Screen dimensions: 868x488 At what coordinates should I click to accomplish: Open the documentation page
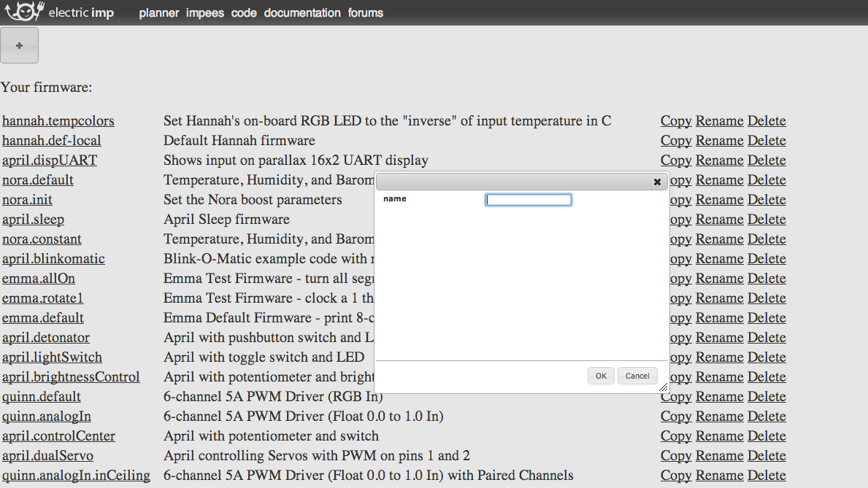coord(302,12)
